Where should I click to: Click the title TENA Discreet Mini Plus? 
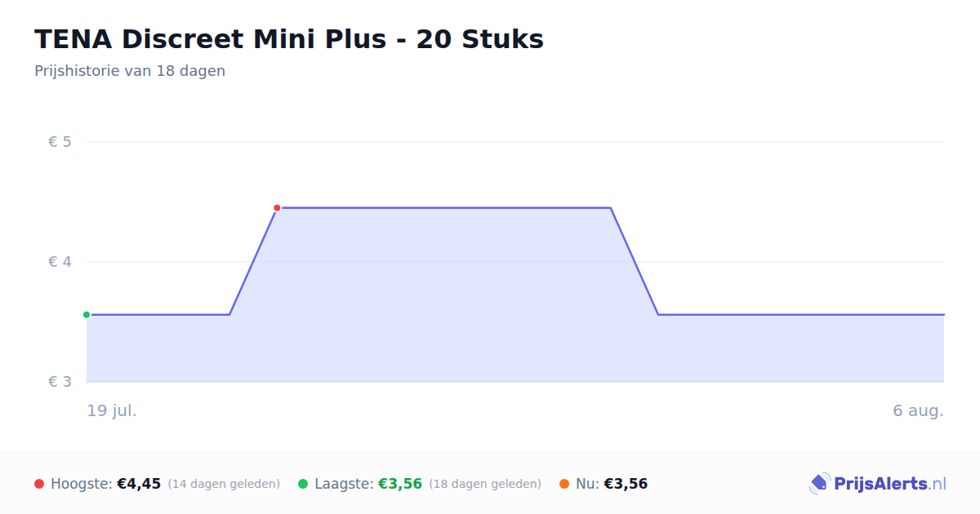click(x=219, y=39)
